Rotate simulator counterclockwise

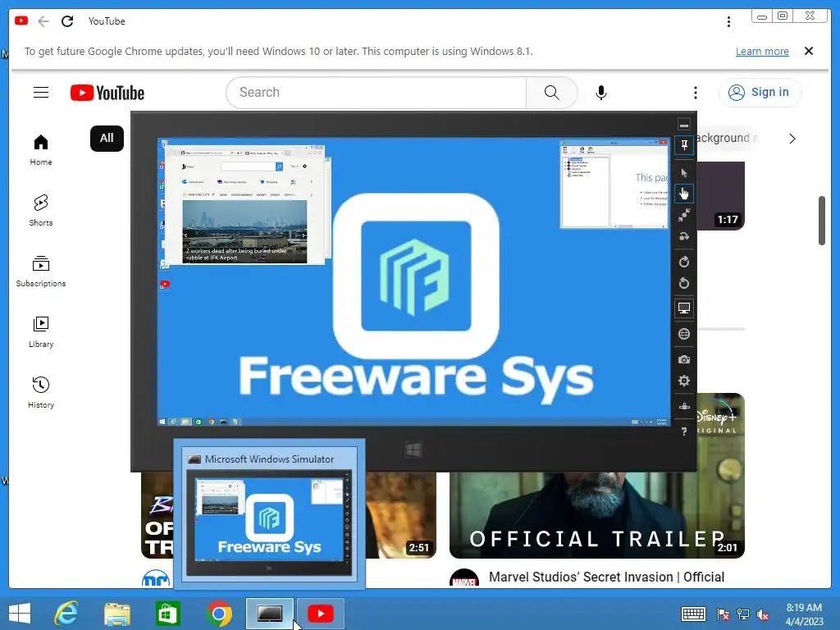[684, 283]
